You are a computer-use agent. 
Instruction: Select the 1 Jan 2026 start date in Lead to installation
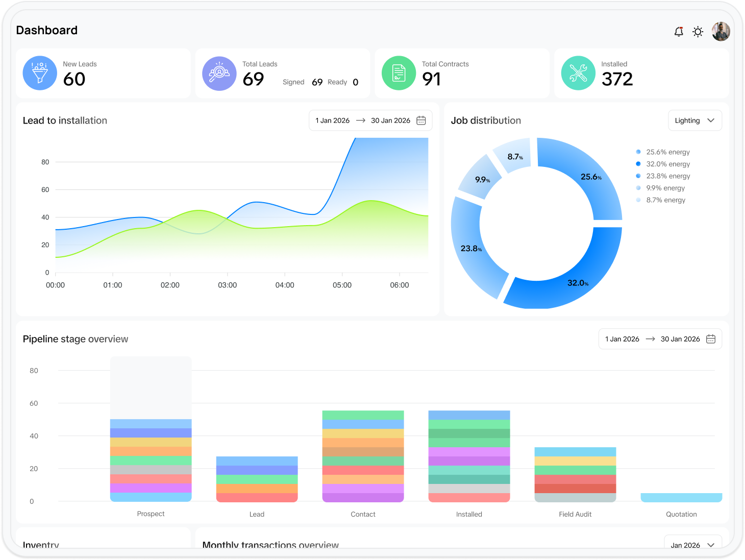(333, 120)
